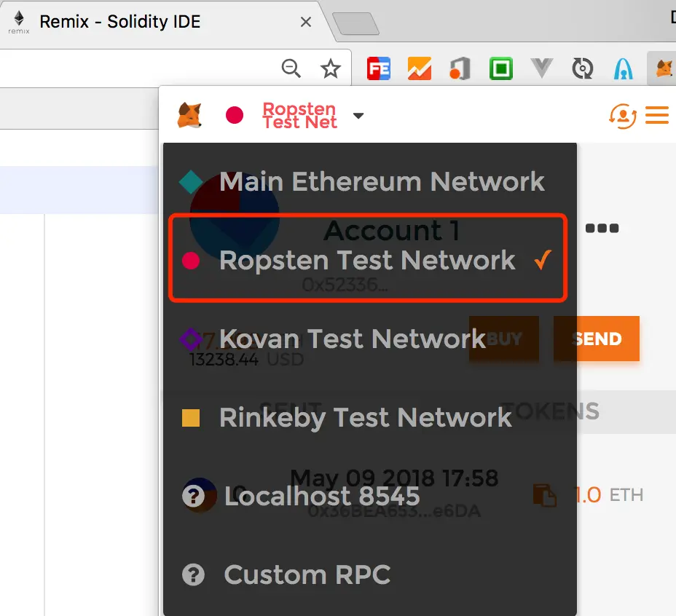Viewport: 676px width, 616px height.
Task: Open the red FE extension icon
Action: tap(379, 68)
